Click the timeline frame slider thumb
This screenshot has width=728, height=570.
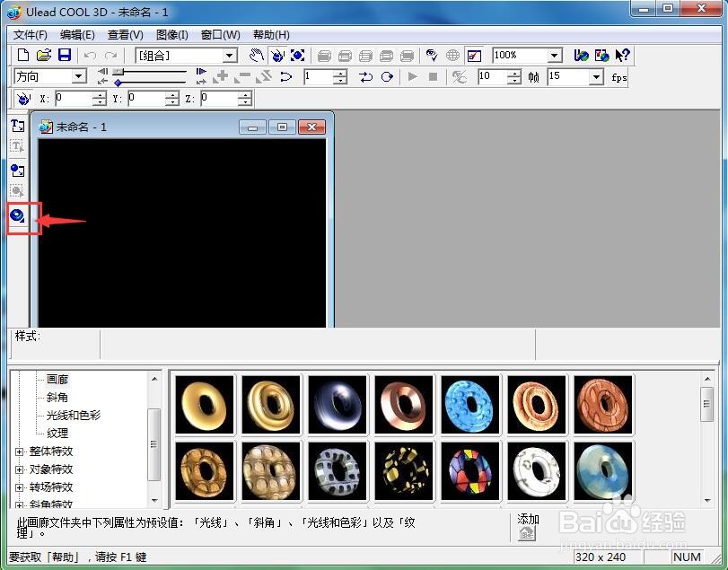[118, 72]
